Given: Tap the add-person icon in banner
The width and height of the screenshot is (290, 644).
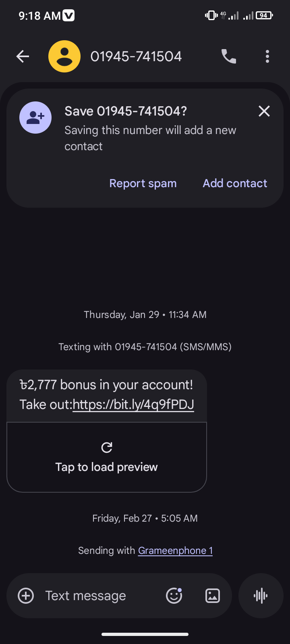Looking at the screenshot, I should 35,118.
